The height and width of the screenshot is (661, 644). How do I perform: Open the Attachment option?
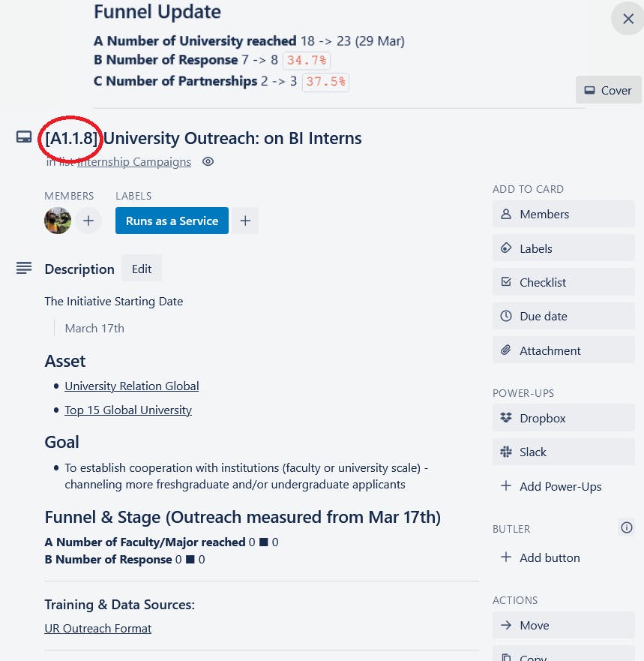pyautogui.click(x=563, y=350)
